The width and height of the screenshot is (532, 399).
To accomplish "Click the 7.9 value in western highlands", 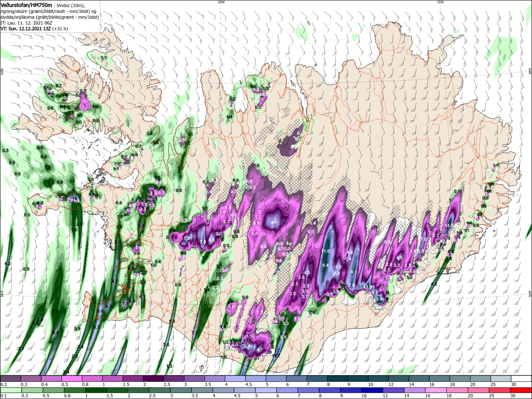I will (203, 242).
